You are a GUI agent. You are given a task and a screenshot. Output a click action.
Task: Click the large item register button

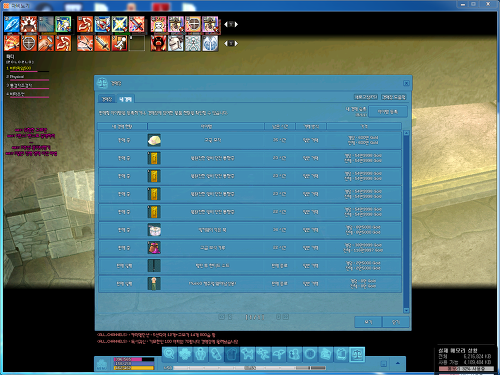tap(388, 112)
